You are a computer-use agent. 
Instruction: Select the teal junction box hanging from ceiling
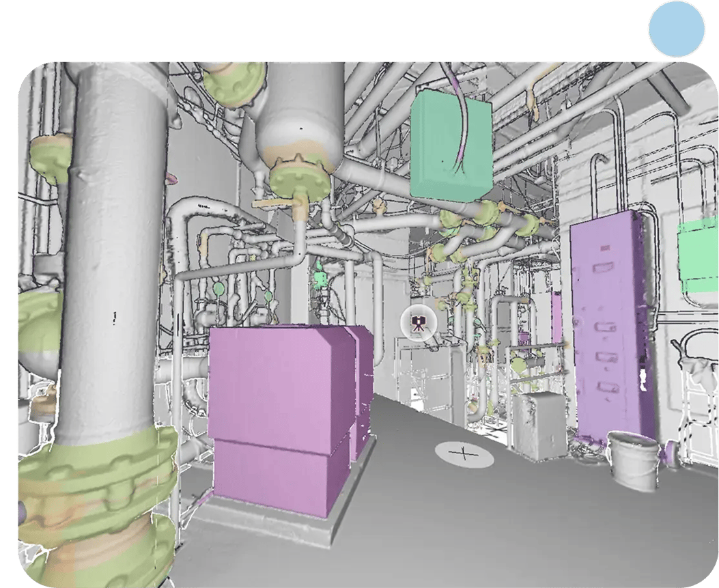point(449,145)
